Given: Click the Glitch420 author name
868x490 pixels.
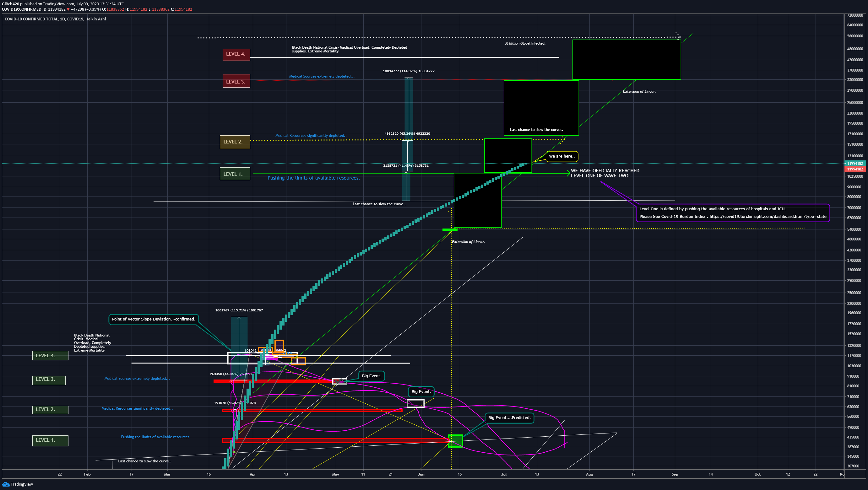Looking at the screenshot, I should [10, 4].
